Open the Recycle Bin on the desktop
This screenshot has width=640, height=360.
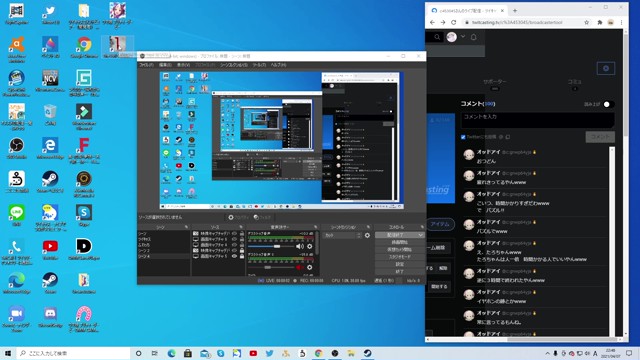pos(50,114)
